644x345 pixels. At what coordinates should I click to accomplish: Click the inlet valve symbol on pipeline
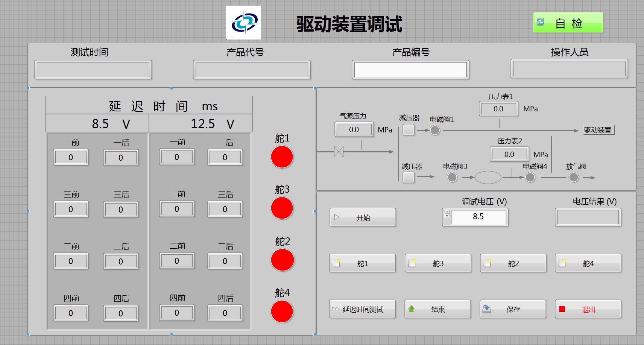339,152
